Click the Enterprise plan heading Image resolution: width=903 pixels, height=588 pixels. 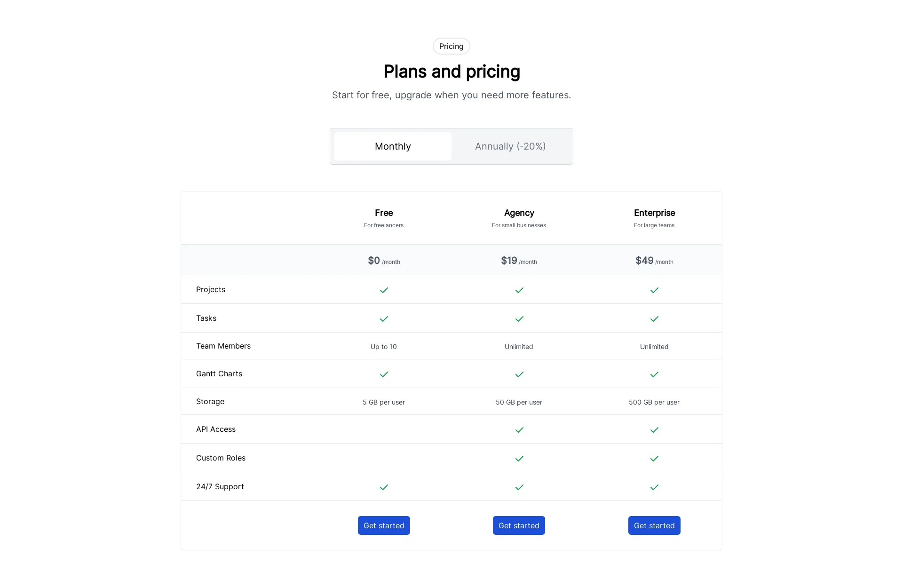point(654,213)
